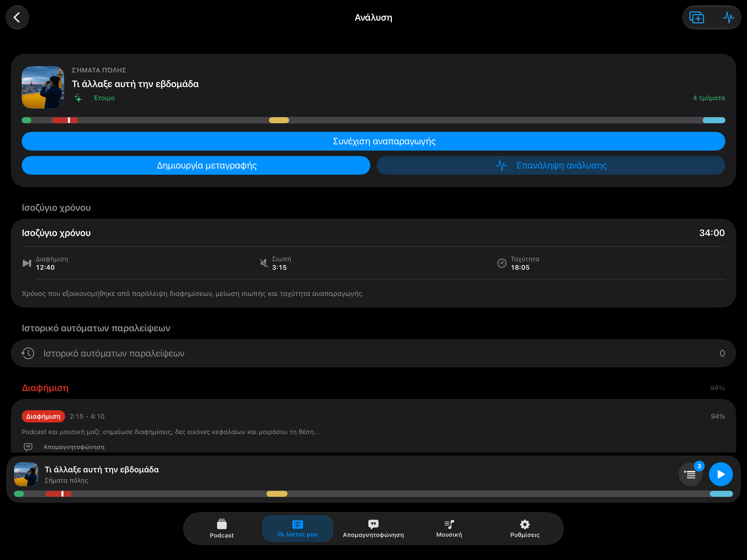
Task: Tap Συνέχιση αναπαραγωγής button
Action: click(x=373, y=141)
